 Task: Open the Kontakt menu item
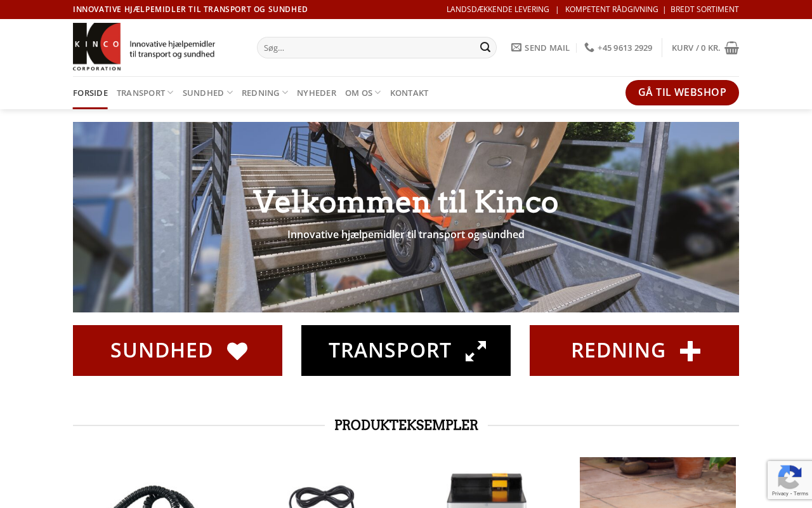(x=409, y=93)
